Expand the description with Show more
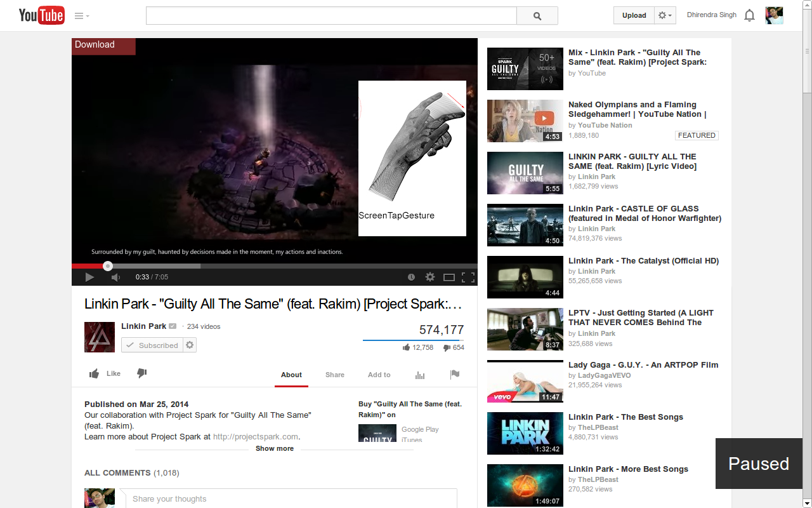Viewport: 812px width, 508px height. [x=275, y=448]
